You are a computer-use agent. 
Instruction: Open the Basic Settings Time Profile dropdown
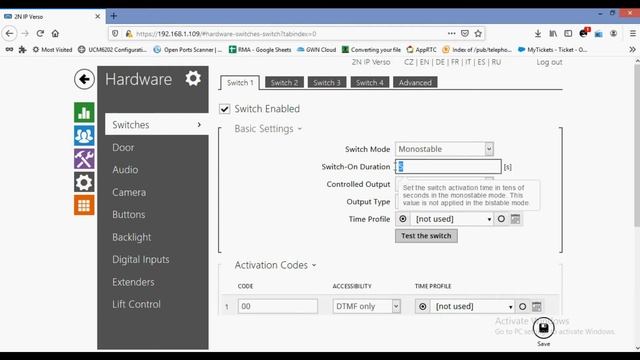452,219
